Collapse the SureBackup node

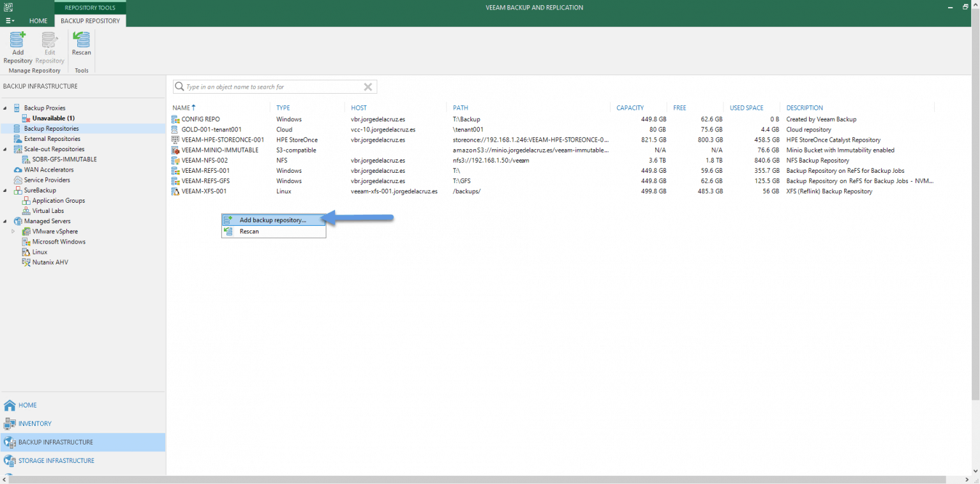5,190
